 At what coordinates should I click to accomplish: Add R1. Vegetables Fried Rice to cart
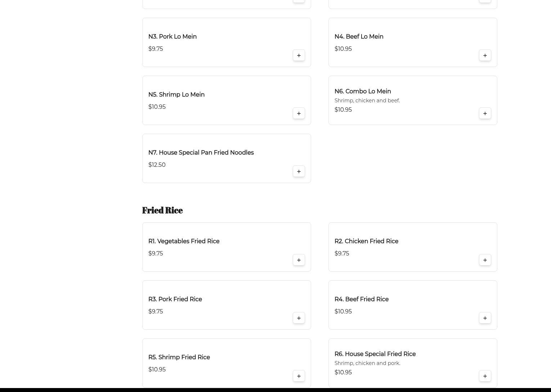coord(299,260)
